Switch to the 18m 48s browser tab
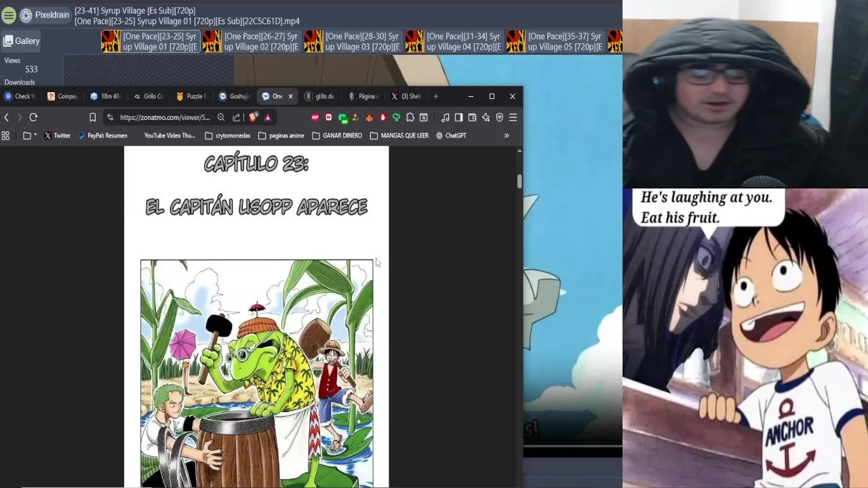The width and height of the screenshot is (868, 488). 106,96
